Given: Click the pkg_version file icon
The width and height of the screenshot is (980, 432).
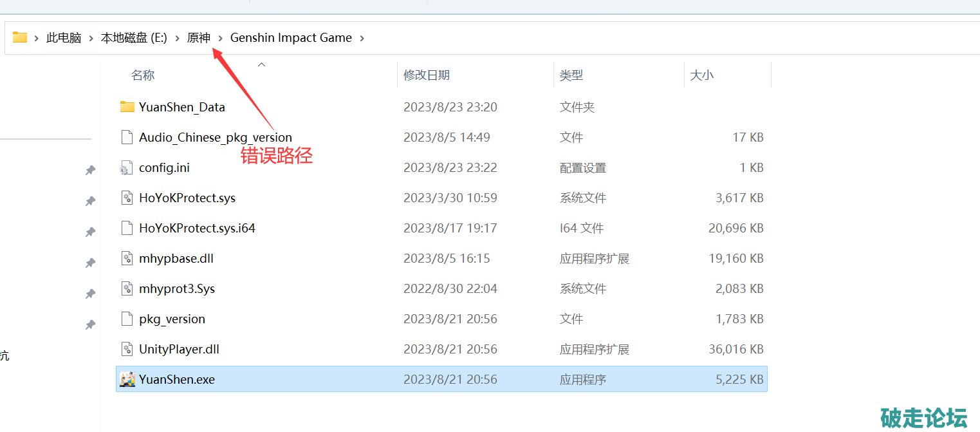Looking at the screenshot, I should (127, 319).
